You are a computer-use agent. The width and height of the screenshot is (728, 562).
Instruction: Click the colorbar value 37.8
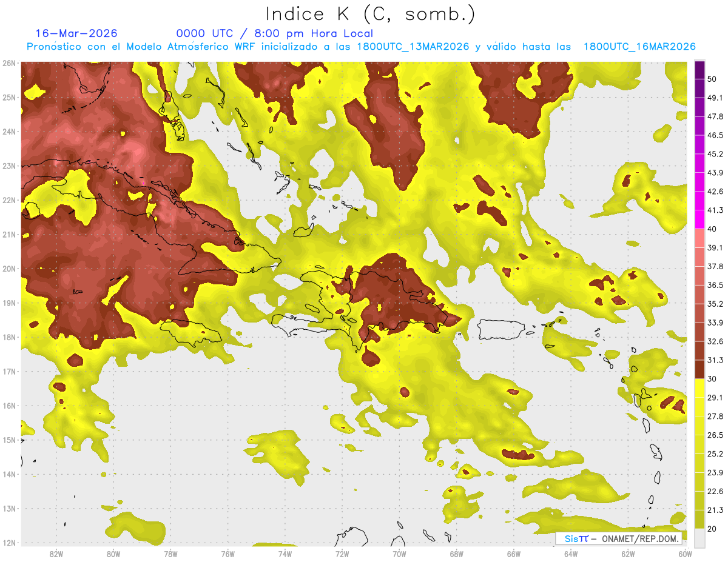coord(715,267)
